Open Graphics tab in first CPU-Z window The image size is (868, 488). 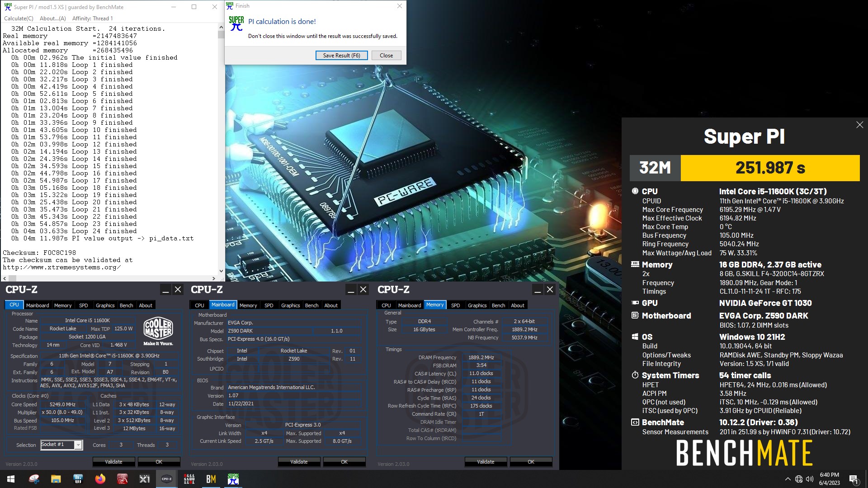pos(105,305)
